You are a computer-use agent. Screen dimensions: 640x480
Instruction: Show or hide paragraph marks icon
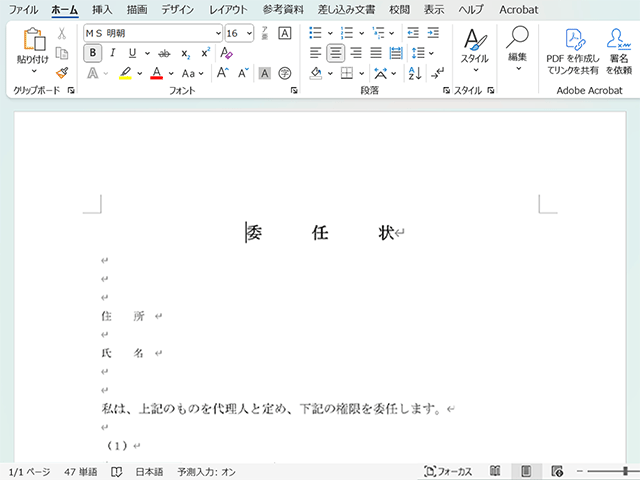[x=437, y=73]
